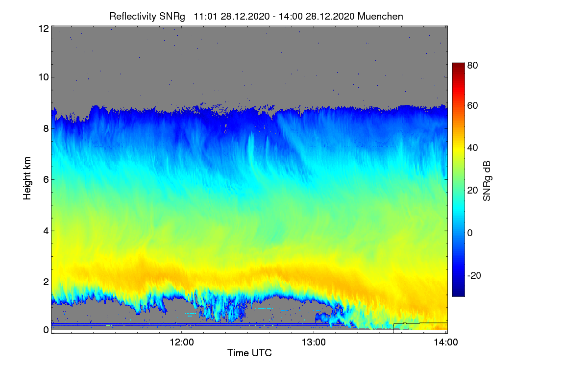Click the 6 tick on the height axis
This screenshot has width=588, height=392.
pyautogui.click(x=46, y=179)
